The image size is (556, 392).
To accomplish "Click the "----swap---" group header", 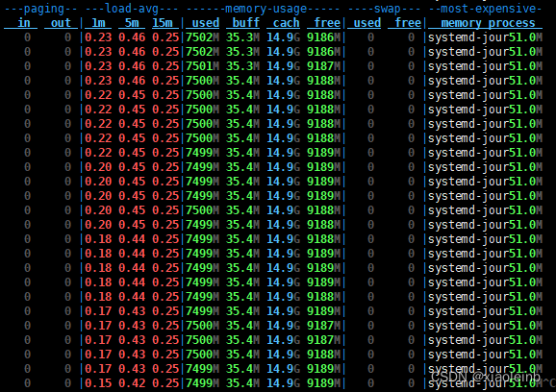I will pyautogui.click(x=384, y=9).
